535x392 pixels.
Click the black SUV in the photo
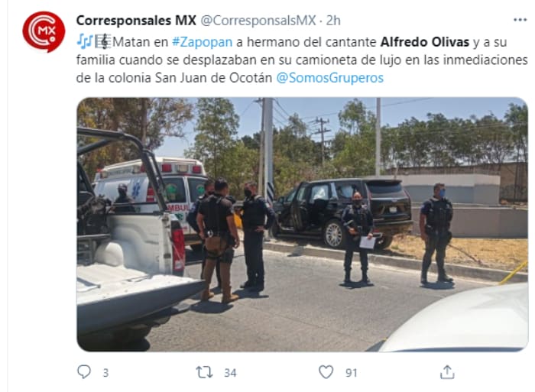(x=342, y=212)
